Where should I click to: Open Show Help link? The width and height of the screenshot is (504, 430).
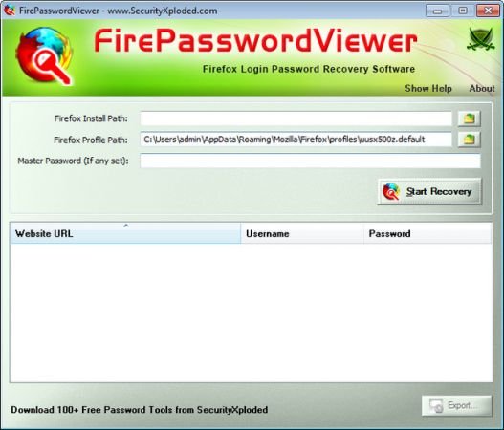428,88
